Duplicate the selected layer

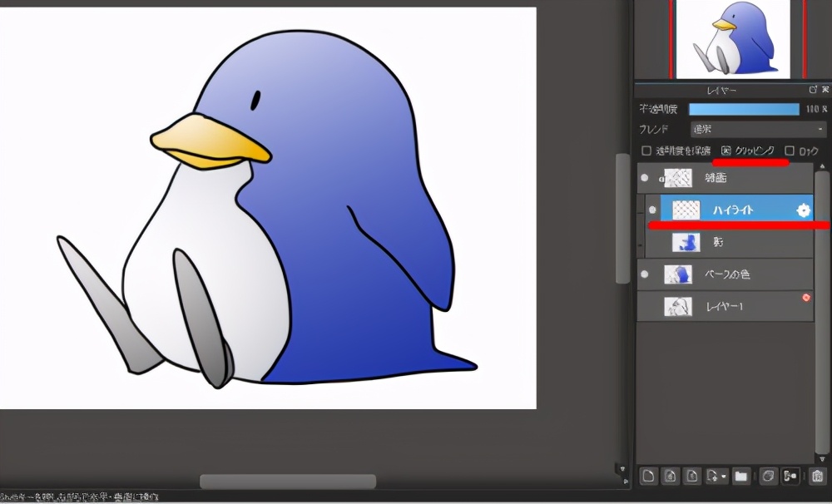pos(768,476)
